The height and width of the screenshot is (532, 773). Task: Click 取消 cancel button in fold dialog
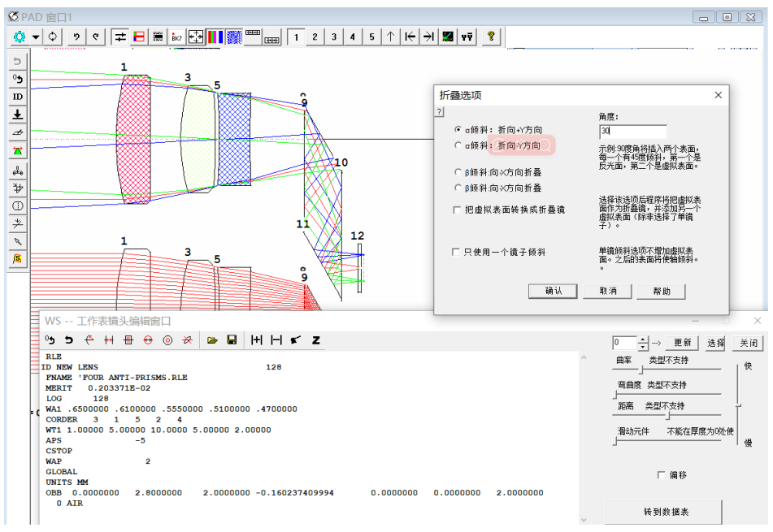608,291
